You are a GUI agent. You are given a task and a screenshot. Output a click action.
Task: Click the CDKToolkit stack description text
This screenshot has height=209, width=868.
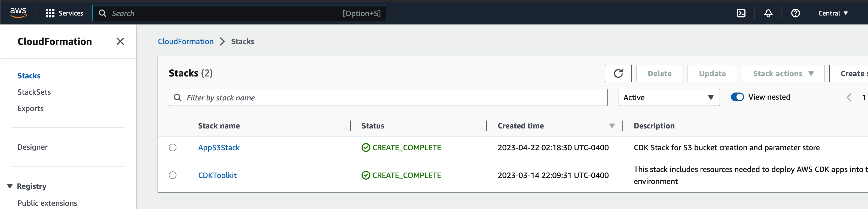751,175
